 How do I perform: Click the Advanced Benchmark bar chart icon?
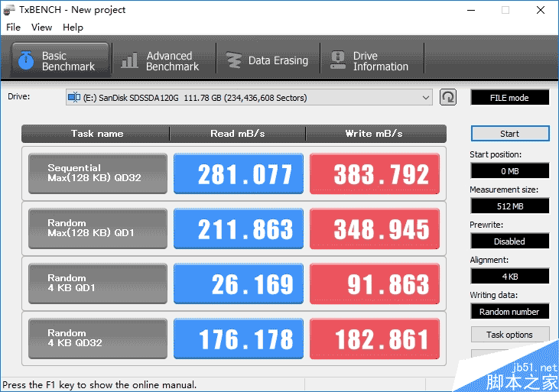(x=129, y=60)
